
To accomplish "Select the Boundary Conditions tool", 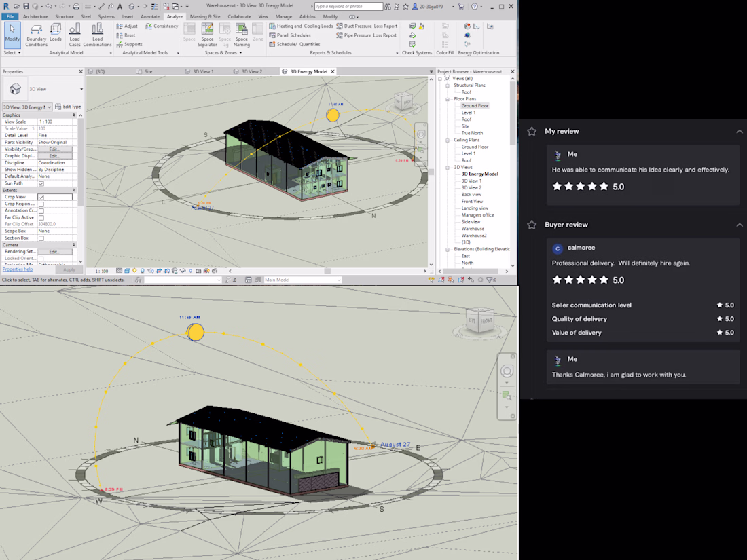I will [36, 33].
